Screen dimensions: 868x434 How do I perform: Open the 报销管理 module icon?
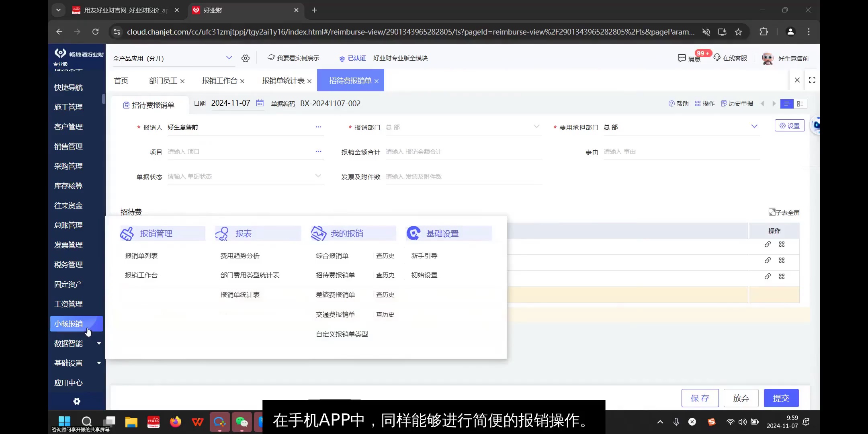(127, 233)
